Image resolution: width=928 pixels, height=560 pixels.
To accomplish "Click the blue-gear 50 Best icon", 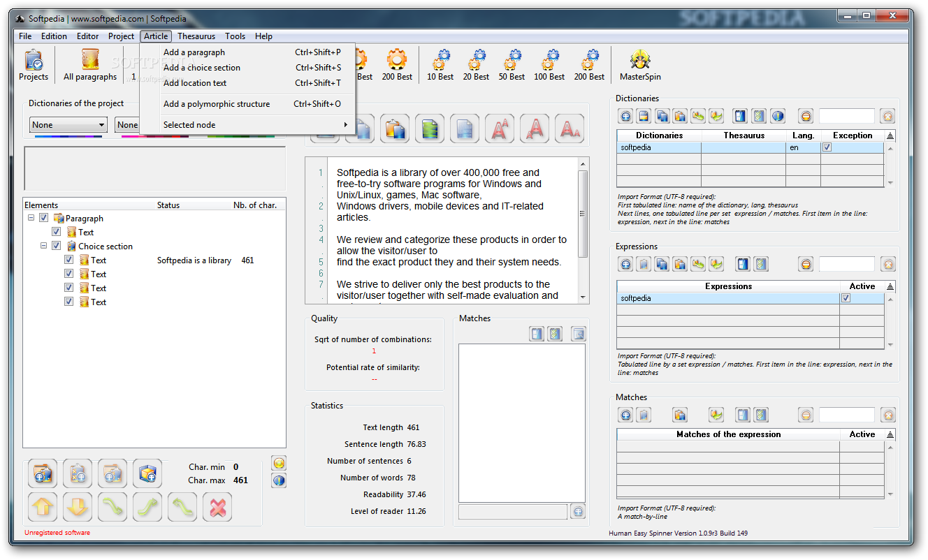I will [x=512, y=65].
